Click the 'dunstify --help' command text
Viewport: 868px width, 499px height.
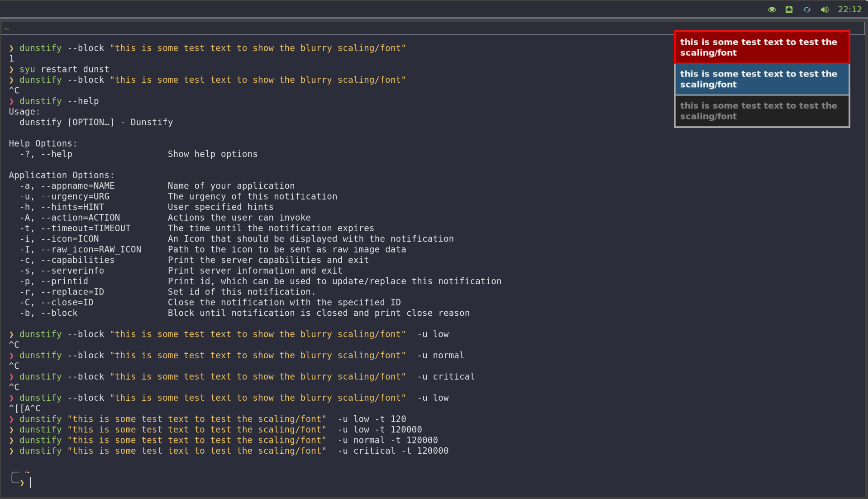(x=59, y=101)
